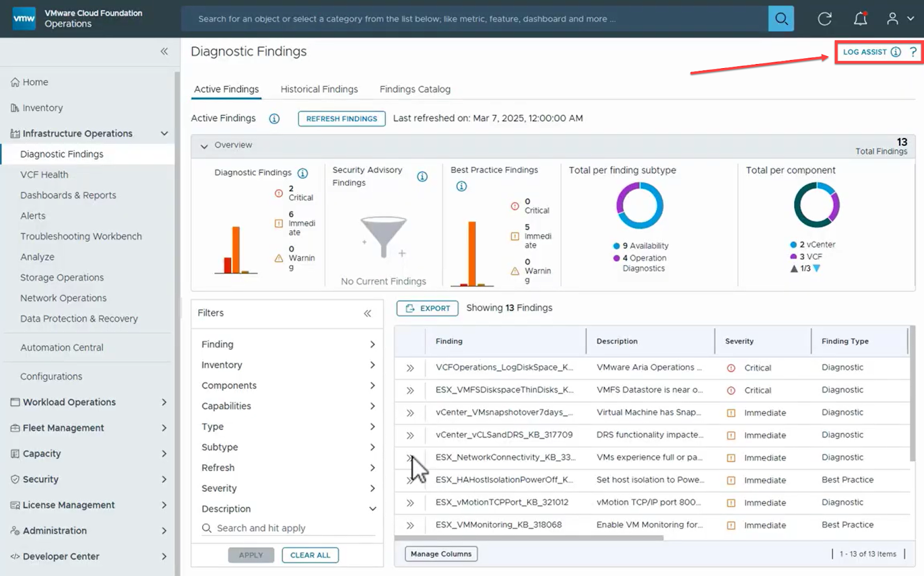
Task: Click the search magnifier button in header
Action: [781, 19]
